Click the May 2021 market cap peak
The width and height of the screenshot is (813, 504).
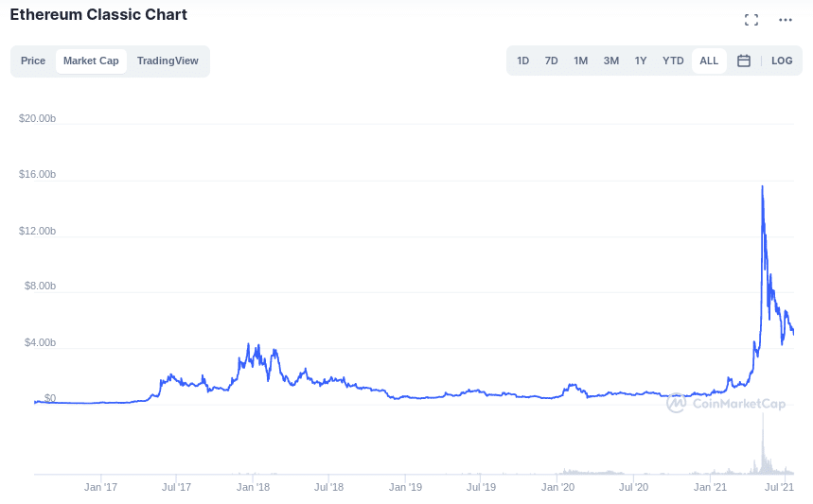(762, 186)
